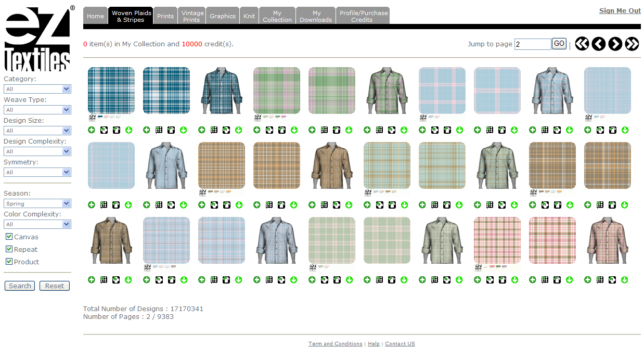This screenshot has width=644, height=360.
Task: Open the pink plaid shirt thumbnail
Action: [x=608, y=240]
